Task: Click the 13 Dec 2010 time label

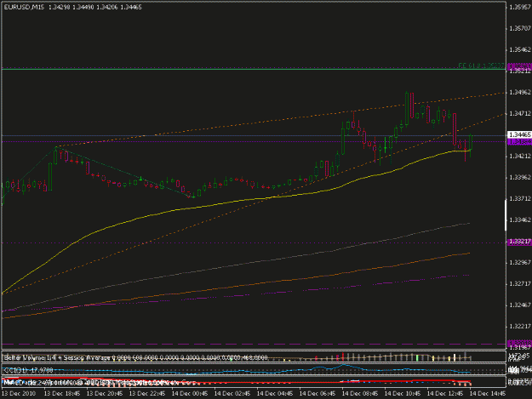Action: pos(20,394)
